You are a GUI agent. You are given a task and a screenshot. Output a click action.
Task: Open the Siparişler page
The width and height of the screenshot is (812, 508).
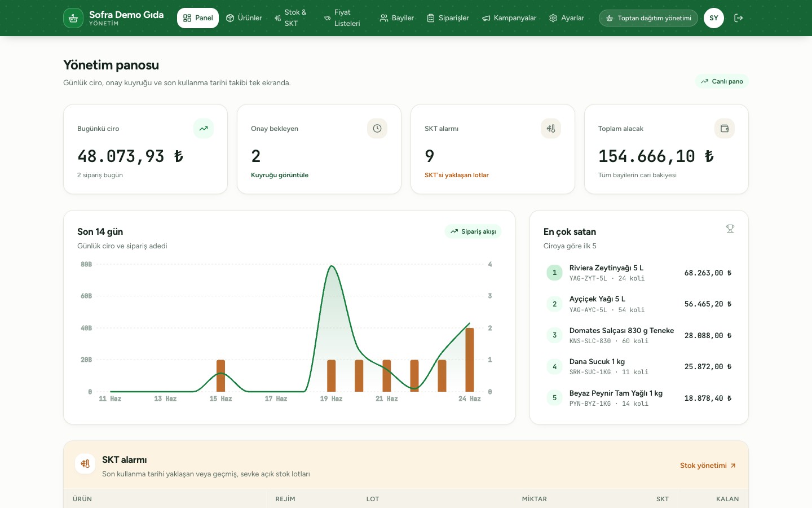pyautogui.click(x=448, y=18)
